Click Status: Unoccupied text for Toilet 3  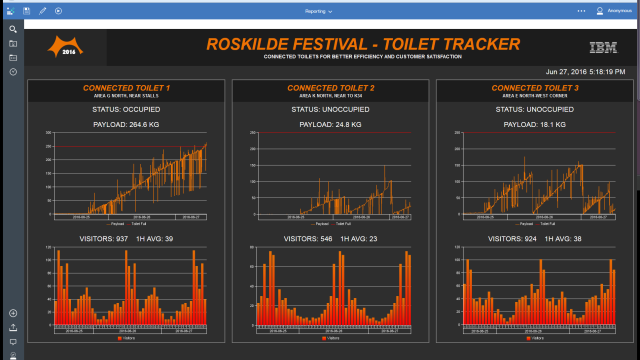[x=535, y=109]
